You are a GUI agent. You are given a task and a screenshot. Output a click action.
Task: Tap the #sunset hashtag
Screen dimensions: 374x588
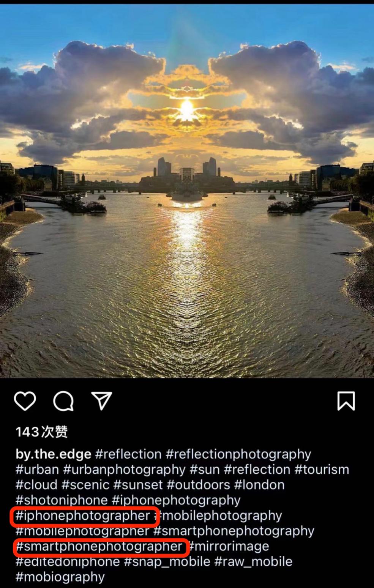tap(138, 485)
